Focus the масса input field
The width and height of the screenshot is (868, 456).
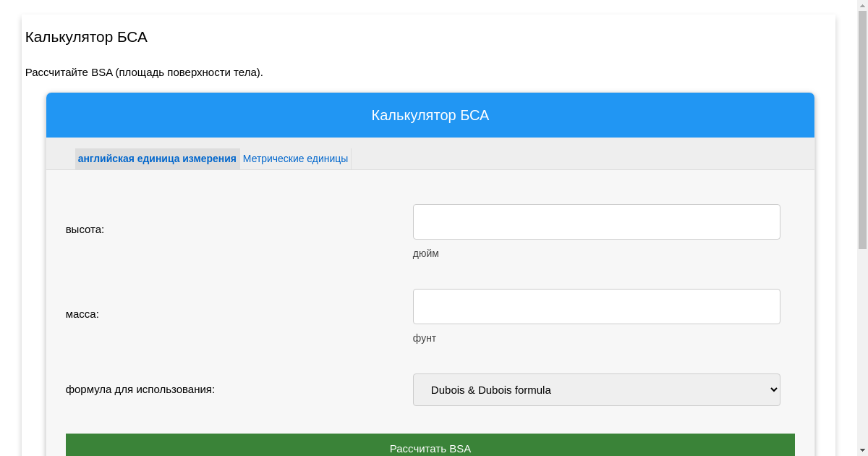[x=596, y=306]
